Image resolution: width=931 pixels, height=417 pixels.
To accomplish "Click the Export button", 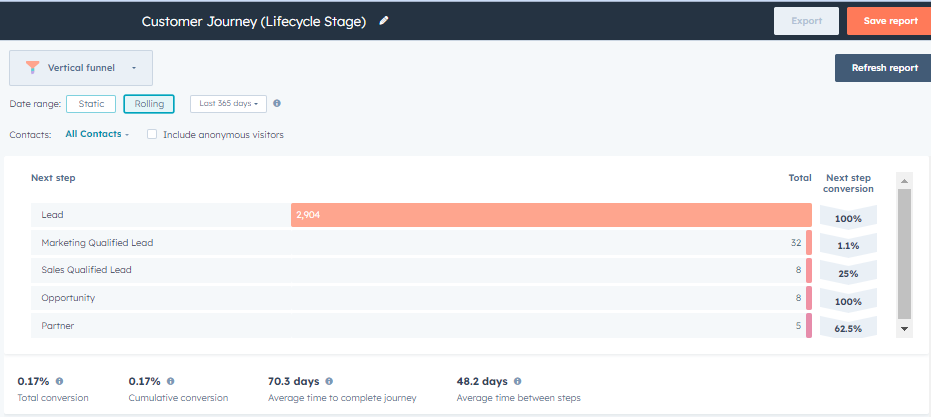I will coord(806,21).
